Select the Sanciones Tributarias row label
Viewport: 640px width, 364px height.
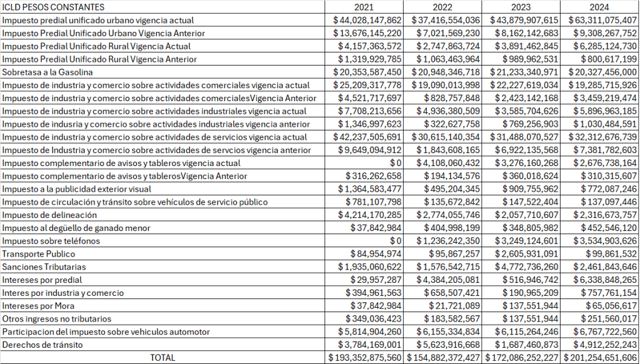click(x=44, y=267)
